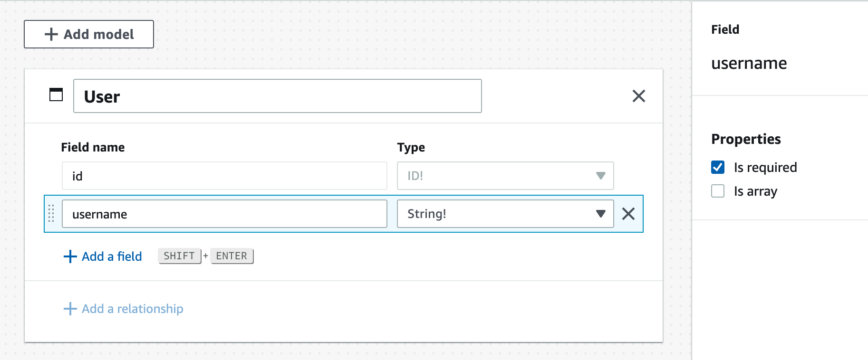Viewport: 868px width, 360px height.
Task: Click the User model name input
Action: [x=278, y=96]
